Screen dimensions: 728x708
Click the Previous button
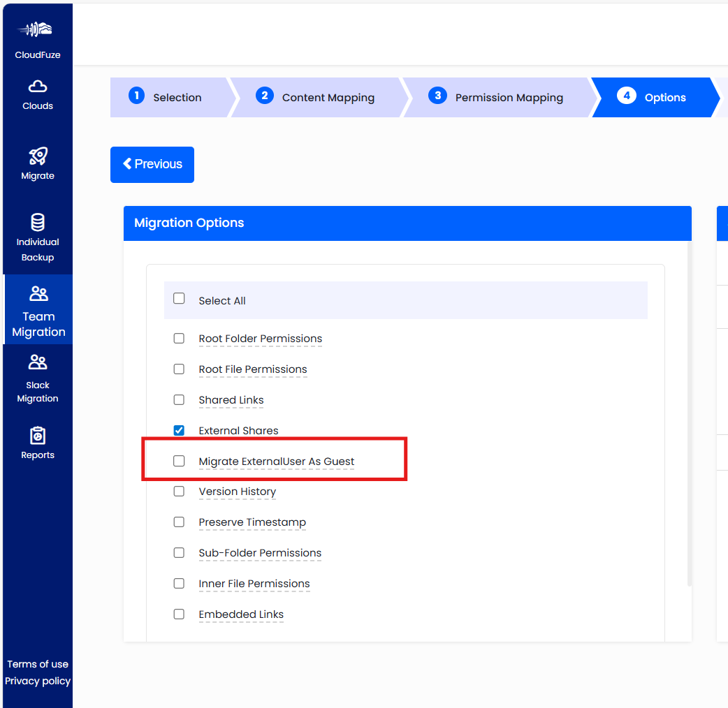point(152,164)
